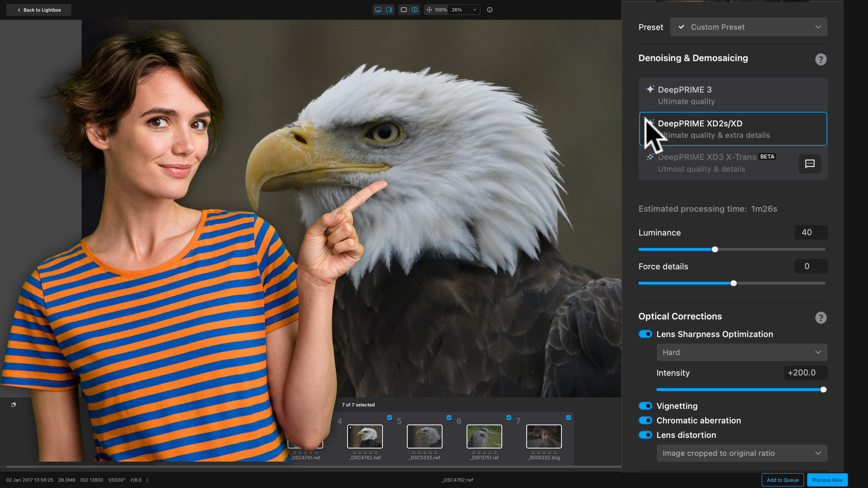868x488 pixels.
Task: Open the Custom Preset dropdown
Action: pos(748,27)
